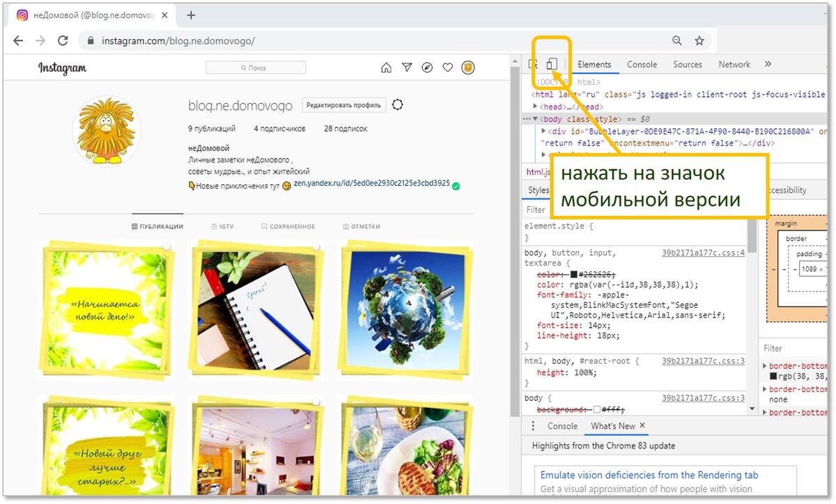Select the html breadcrumb item
This screenshot has height=504, width=836.
coord(539,172)
